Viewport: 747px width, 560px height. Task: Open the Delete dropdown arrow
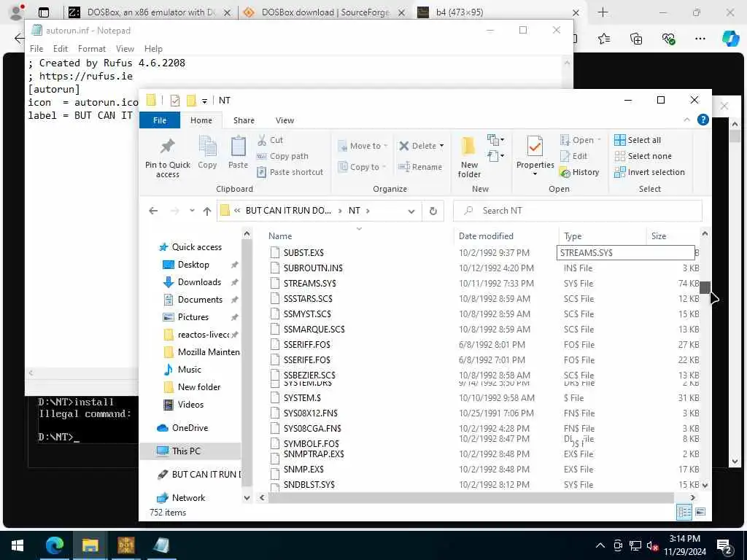click(x=441, y=146)
